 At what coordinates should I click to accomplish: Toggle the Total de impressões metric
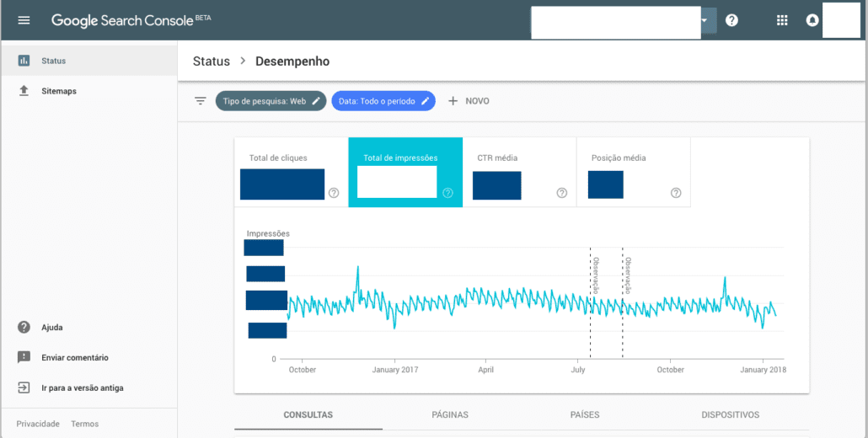pyautogui.click(x=405, y=172)
